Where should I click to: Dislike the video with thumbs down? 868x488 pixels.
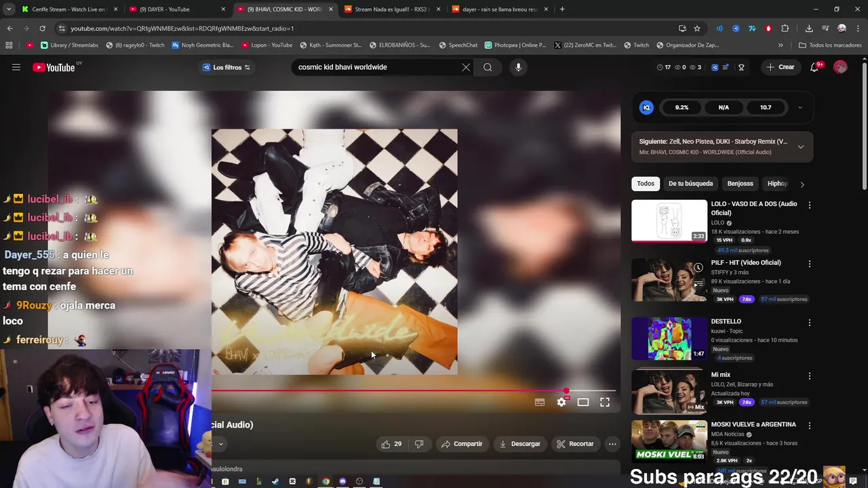click(x=419, y=444)
